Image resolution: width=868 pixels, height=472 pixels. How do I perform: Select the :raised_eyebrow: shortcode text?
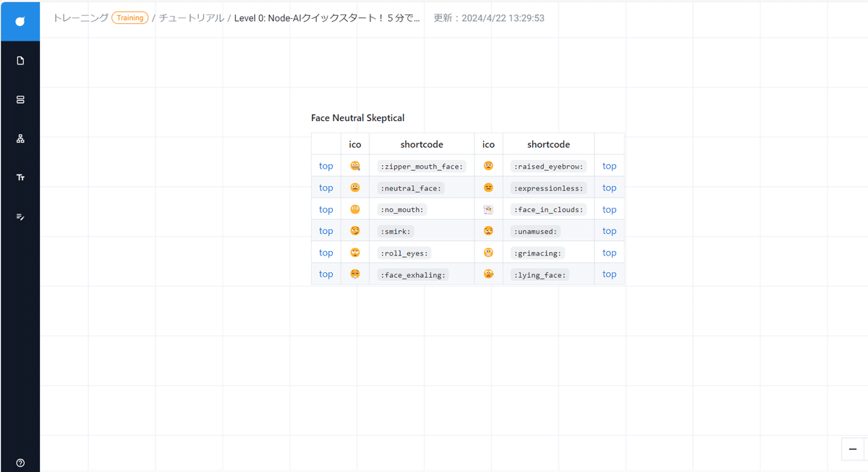(x=548, y=167)
